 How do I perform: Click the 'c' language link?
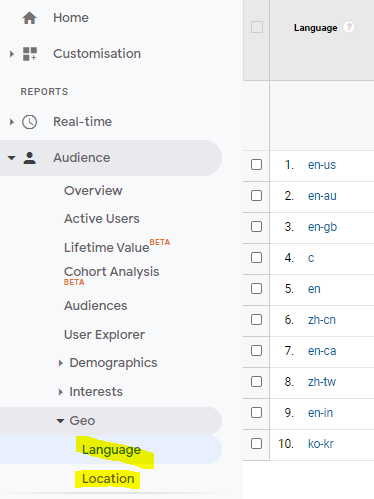[311, 258]
